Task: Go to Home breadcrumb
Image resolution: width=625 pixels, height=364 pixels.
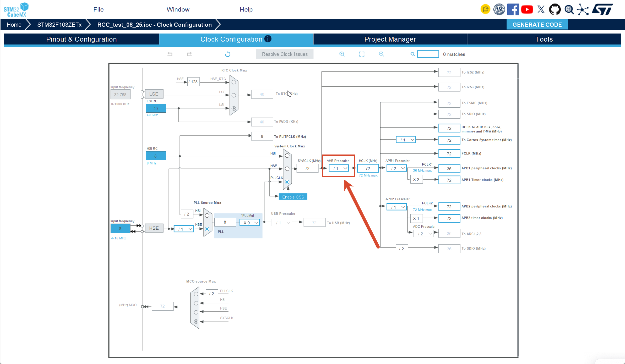Action: (14, 25)
